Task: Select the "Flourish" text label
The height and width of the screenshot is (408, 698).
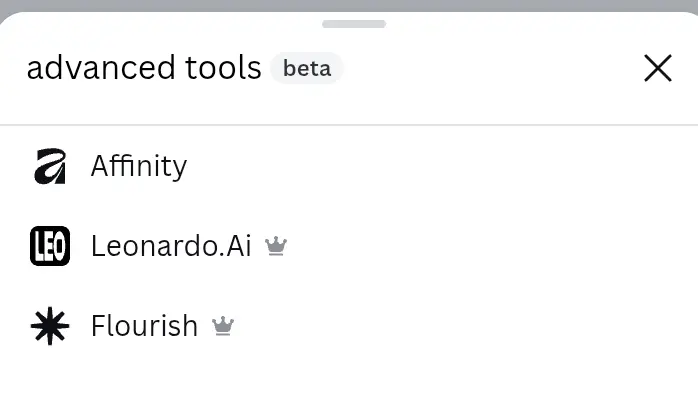Action: [x=145, y=326]
